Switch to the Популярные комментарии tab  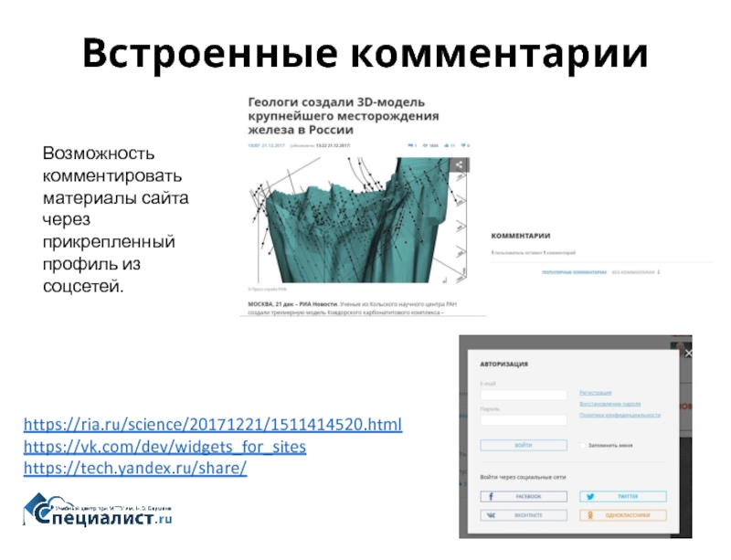click(574, 272)
